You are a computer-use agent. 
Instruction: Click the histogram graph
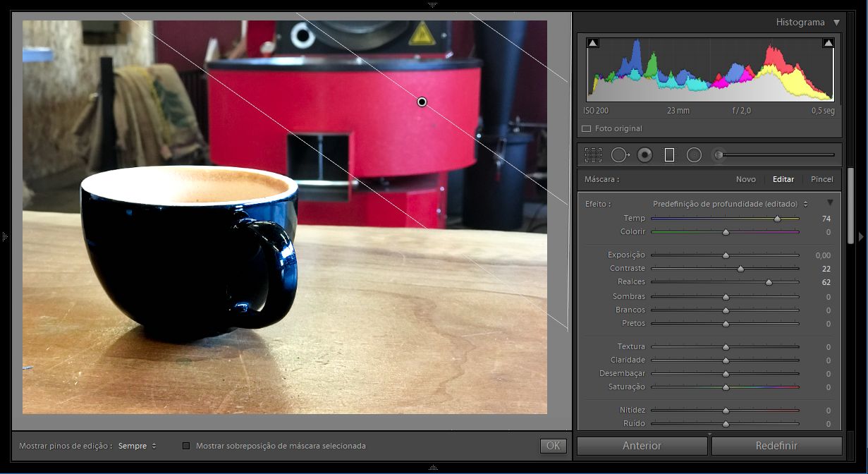[711, 69]
